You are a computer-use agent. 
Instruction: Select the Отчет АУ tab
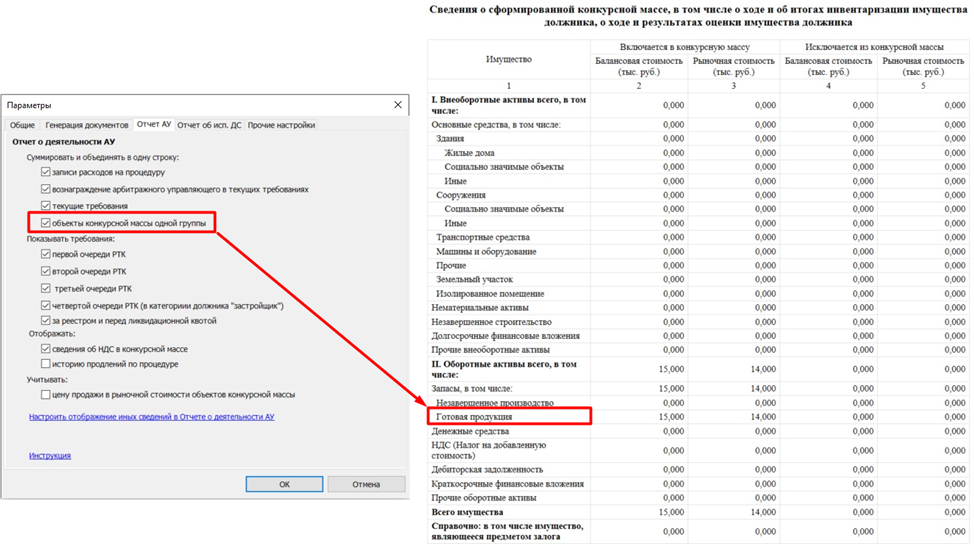click(x=154, y=125)
